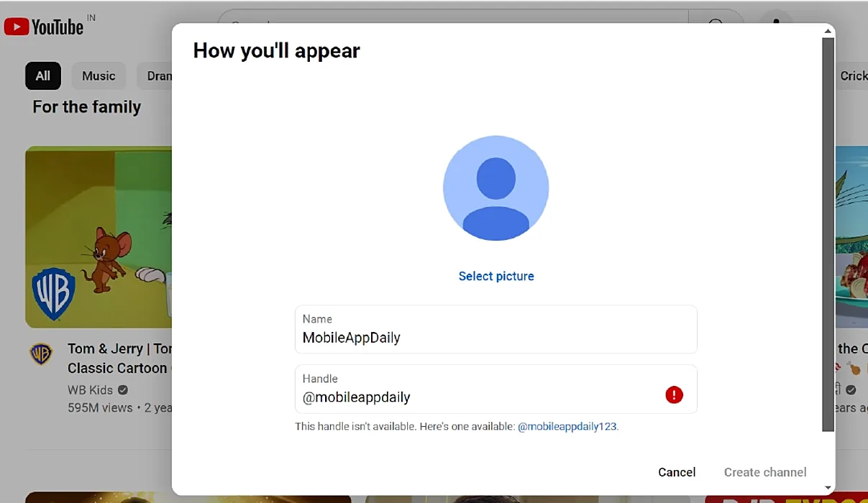Select the Music filter chip
Image resolution: width=868 pixels, height=503 pixels.
tap(99, 76)
